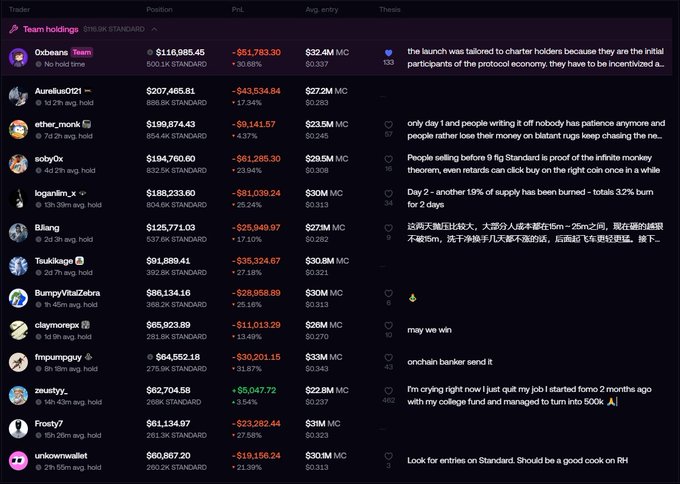Sort by the Trader column header
This screenshot has width=680, height=484.
20,9
